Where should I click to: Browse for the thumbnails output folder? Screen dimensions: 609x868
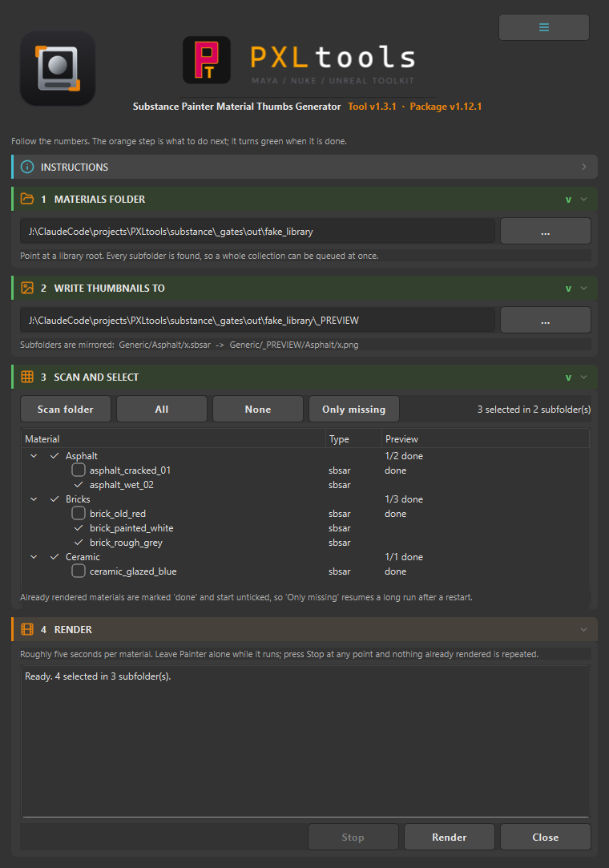coord(546,320)
